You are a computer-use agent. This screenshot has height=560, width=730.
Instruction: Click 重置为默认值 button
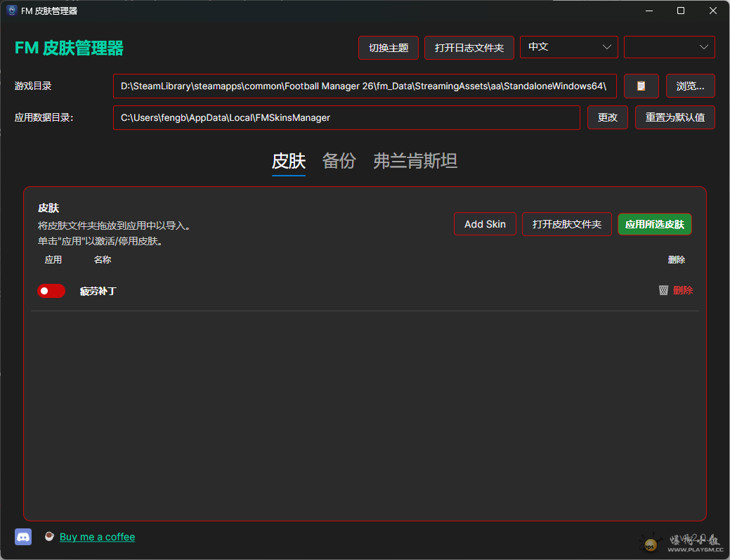(x=675, y=117)
